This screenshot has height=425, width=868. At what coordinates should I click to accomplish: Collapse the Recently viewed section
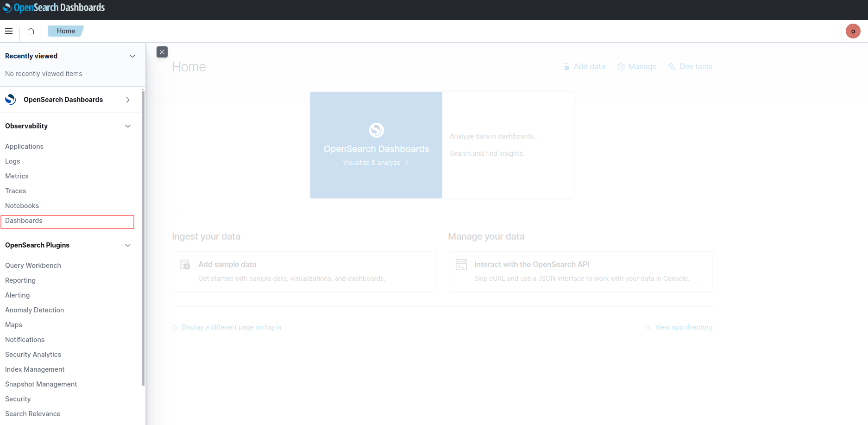[x=132, y=56]
